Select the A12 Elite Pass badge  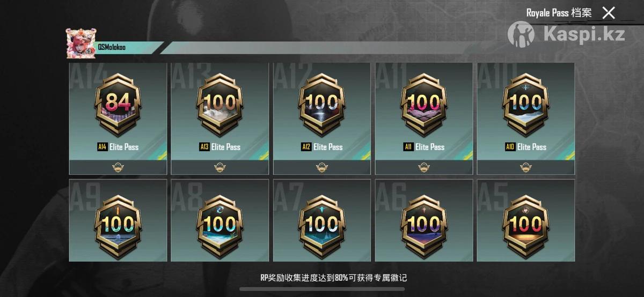coord(322,103)
